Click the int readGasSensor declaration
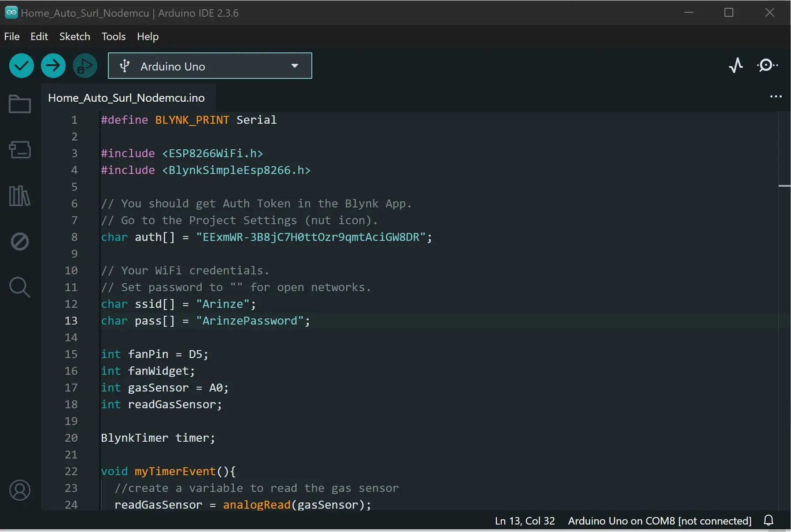791x532 pixels. click(x=162, y=404)
